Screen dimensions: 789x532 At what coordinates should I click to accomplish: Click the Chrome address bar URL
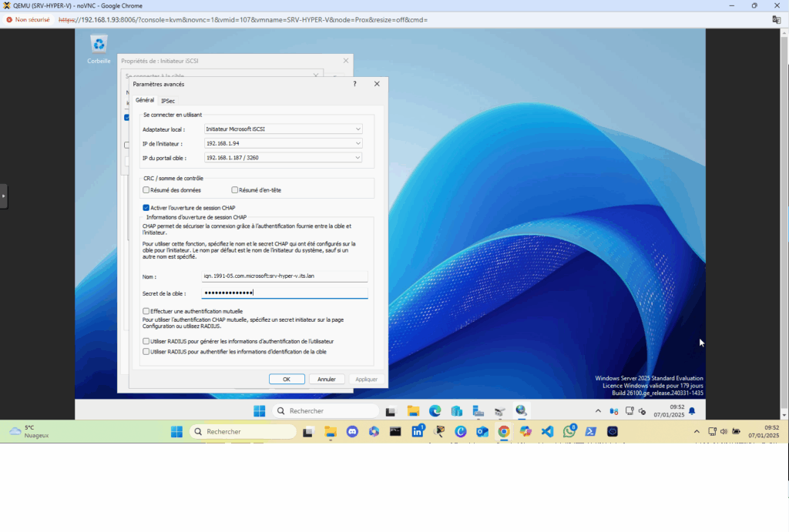pos(243,19)
